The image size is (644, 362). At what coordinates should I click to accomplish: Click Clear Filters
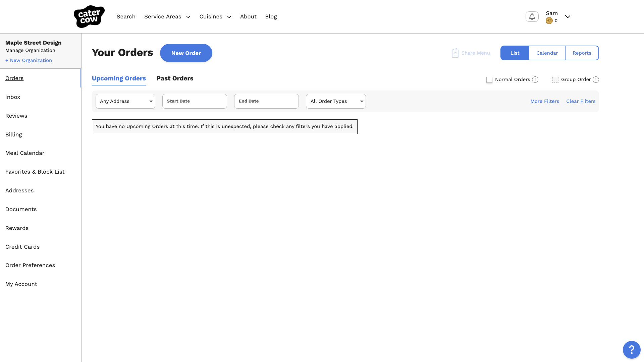(x=581, y=101)
